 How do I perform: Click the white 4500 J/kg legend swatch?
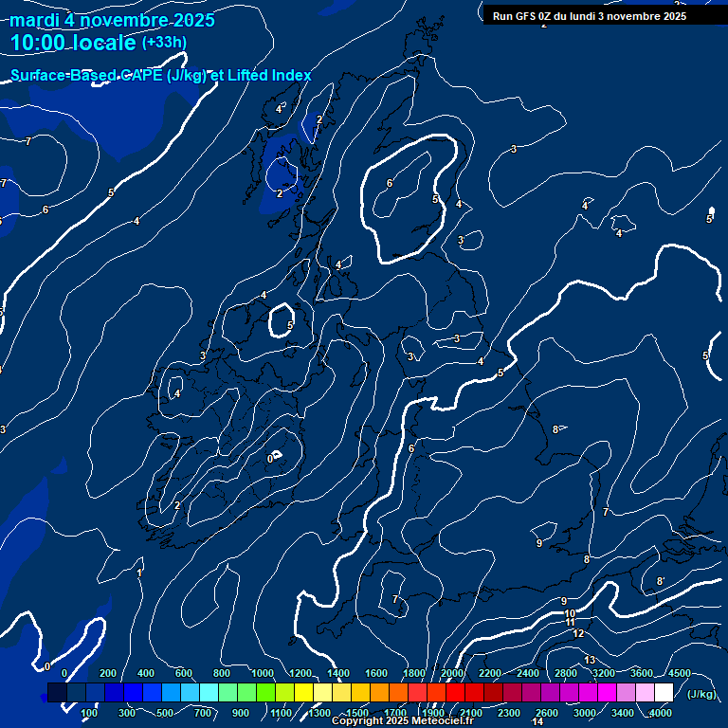[664, 694]
